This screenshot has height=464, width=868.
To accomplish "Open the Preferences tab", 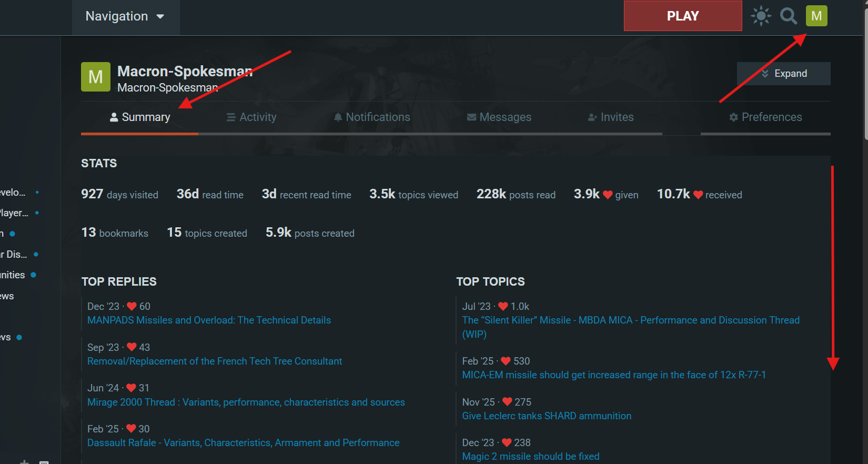I will tap(765, 117).
